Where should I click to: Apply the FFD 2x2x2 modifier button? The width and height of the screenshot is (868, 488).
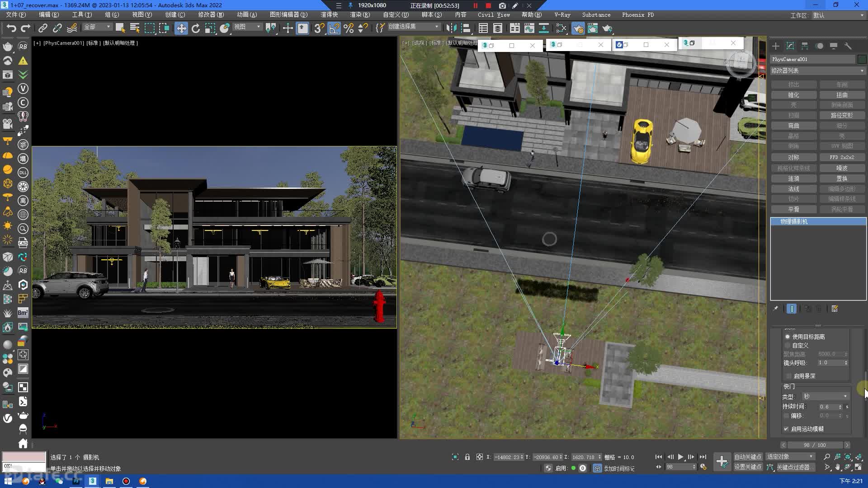[x=842, y=157]
